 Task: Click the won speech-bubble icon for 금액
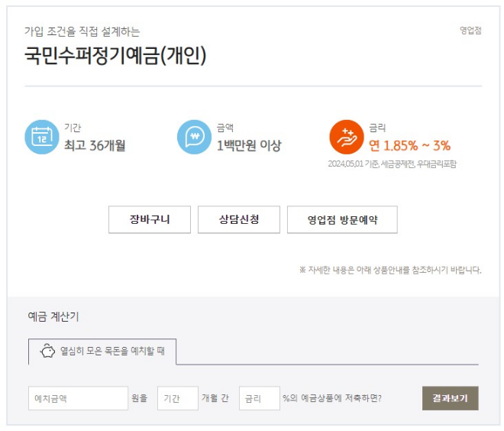click(194, 138)
